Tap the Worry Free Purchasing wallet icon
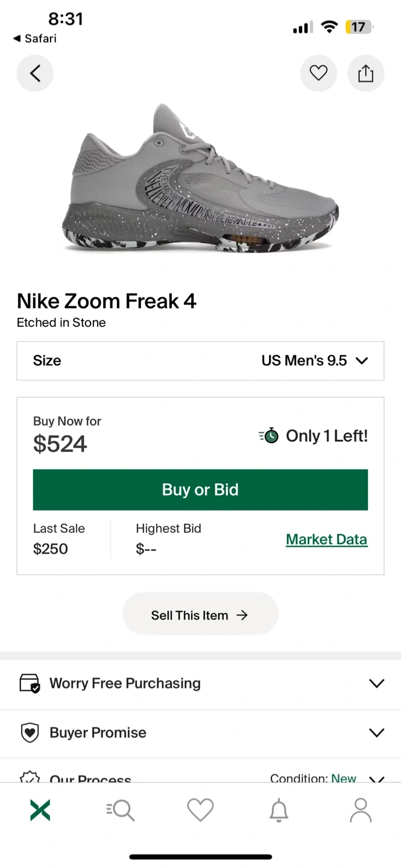 (x=30, y=684)
